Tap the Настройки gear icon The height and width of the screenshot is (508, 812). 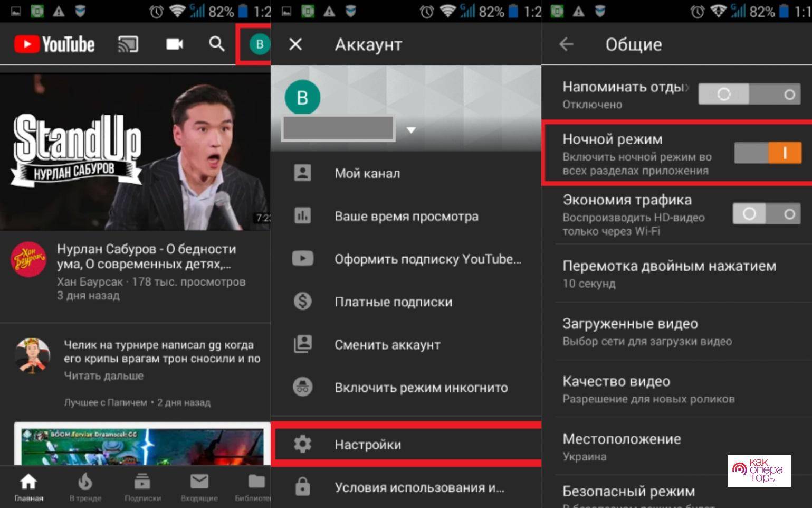[x=302, y=444]
